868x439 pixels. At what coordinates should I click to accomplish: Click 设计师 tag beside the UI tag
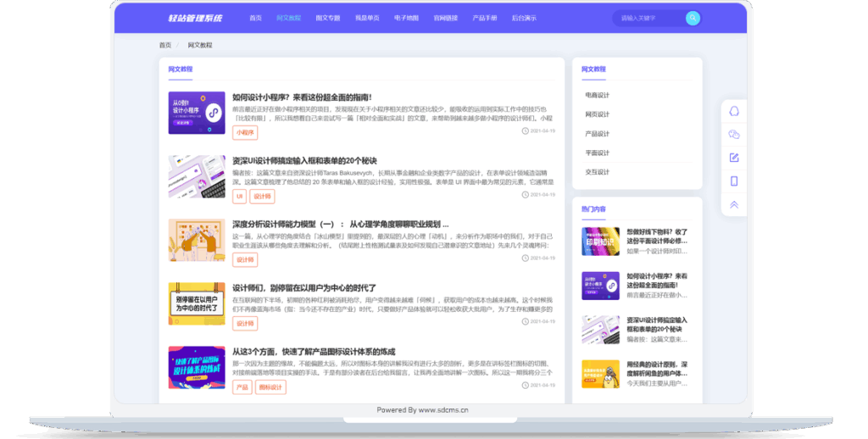(x=262, y=197)
